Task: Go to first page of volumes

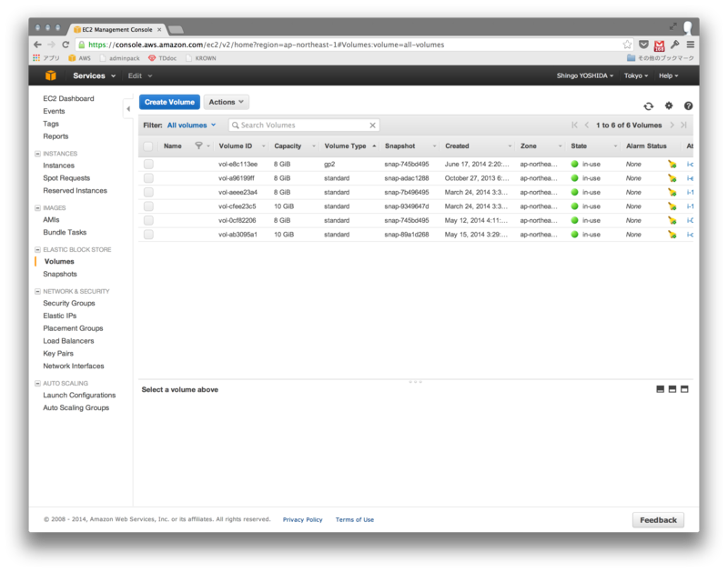Action: click(575, 125)
